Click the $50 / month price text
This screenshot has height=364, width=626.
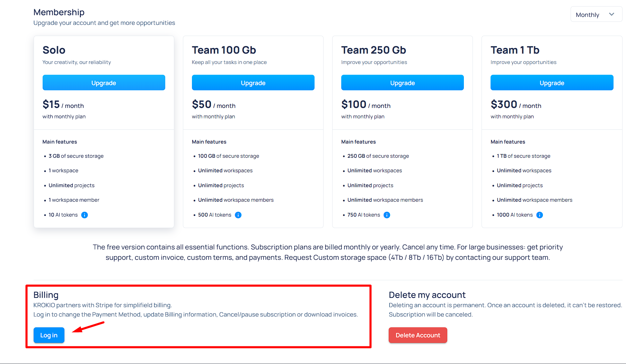[214, 104]
